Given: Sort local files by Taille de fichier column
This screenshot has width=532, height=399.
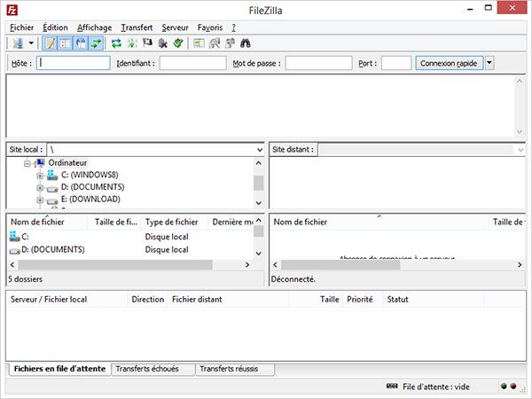Looking at the screenshot, I should coord(115,223).
